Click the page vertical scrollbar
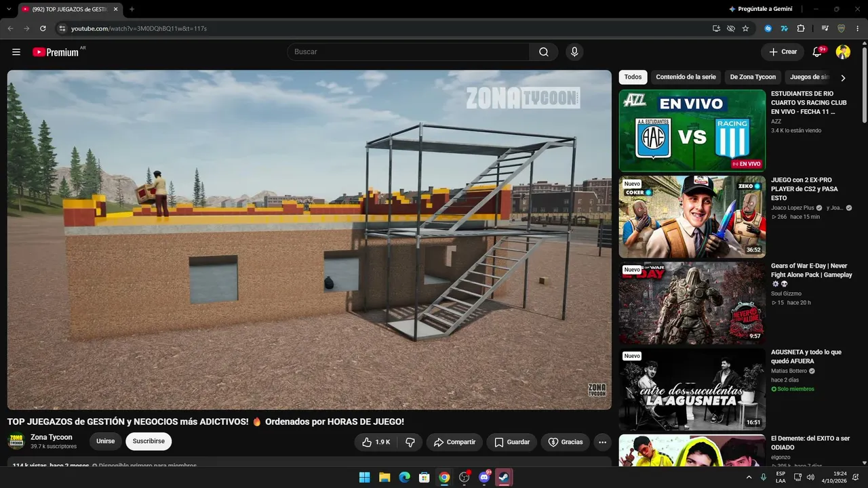 [864, 85]
